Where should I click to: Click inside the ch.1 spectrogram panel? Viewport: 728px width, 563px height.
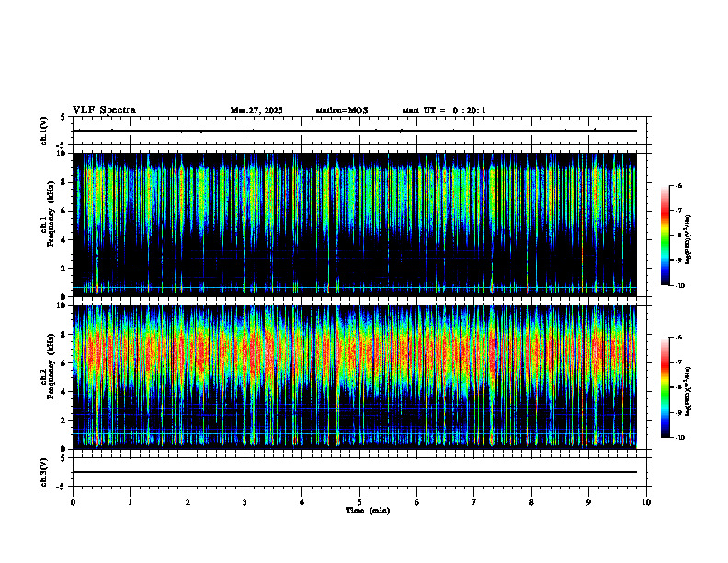pyautogui.click(x=355, y=224)
